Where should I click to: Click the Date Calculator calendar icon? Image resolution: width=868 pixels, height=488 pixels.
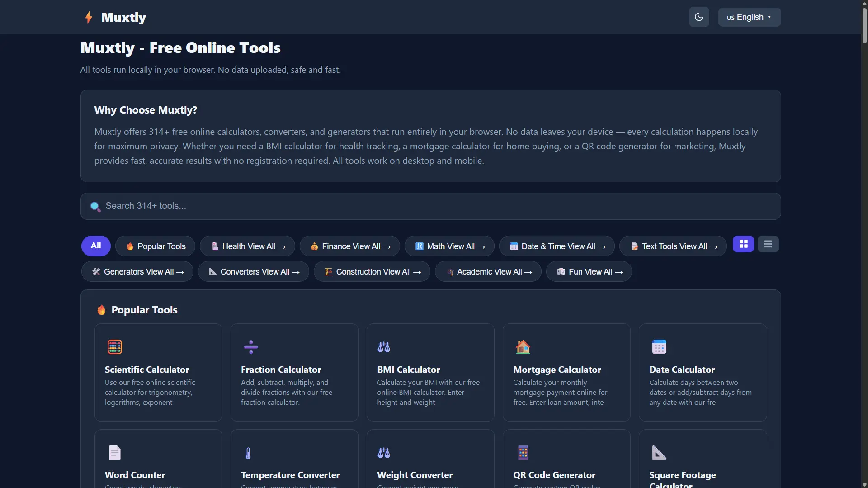[659, 347]
